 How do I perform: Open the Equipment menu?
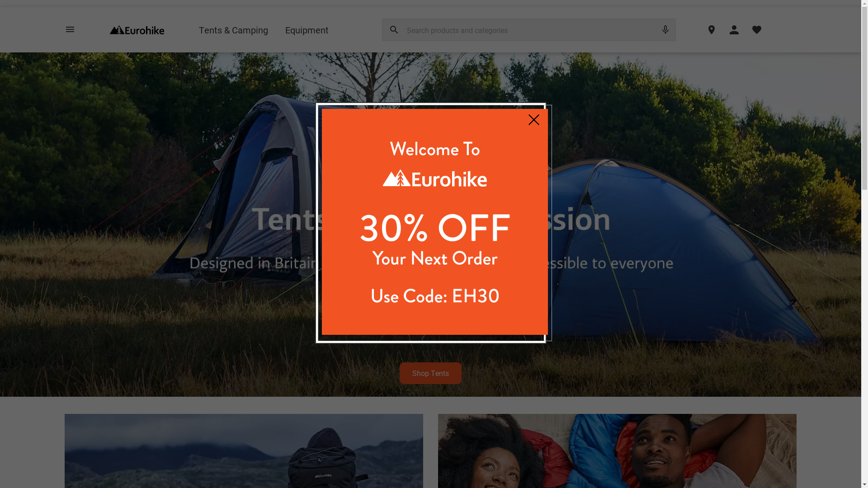[307, 30]
